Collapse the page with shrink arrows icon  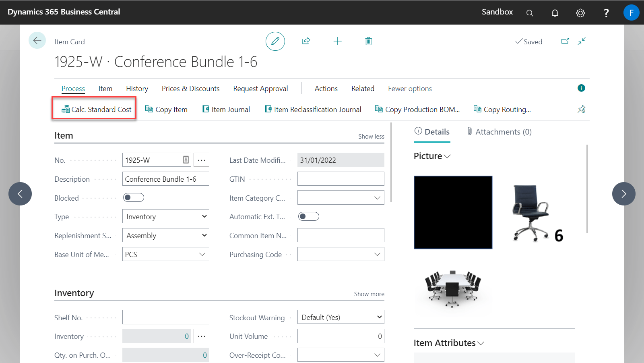click(x=582, y=41)
